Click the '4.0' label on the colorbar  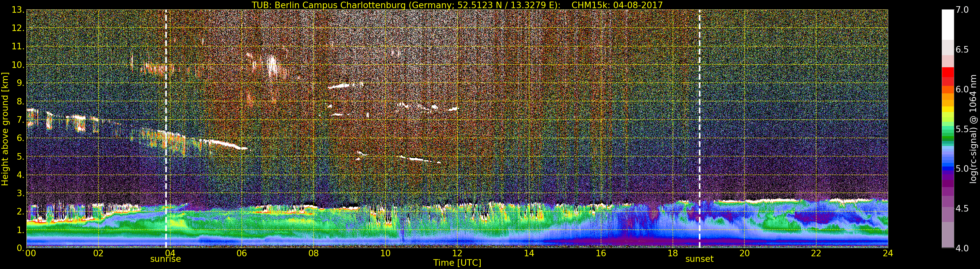point(962,248)
